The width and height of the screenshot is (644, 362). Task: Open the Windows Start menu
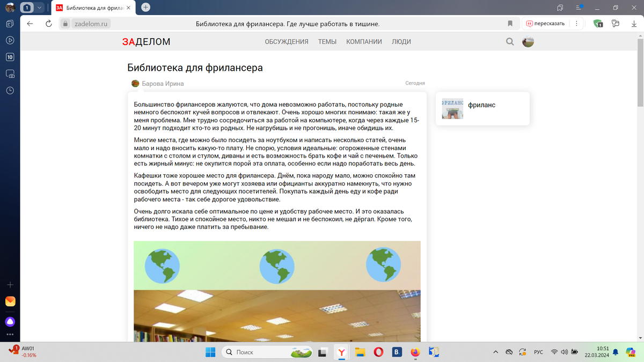210,352
